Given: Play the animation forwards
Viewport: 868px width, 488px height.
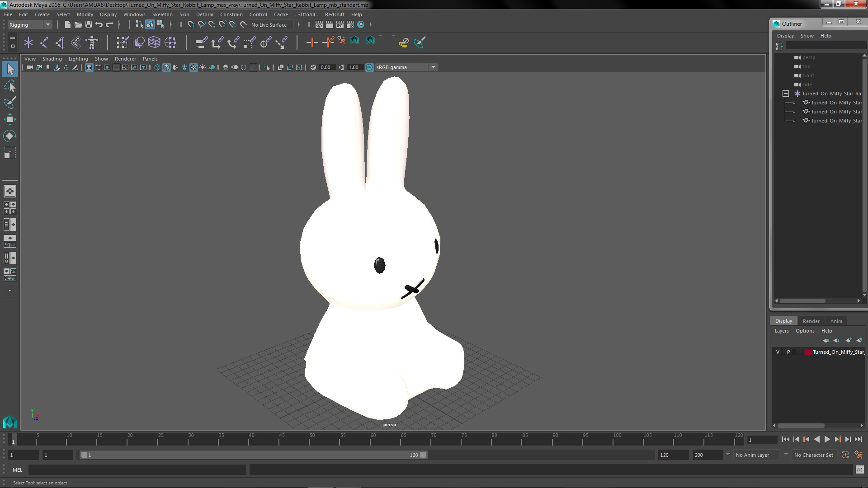Looking at the screenshot, I should (827, 439).
